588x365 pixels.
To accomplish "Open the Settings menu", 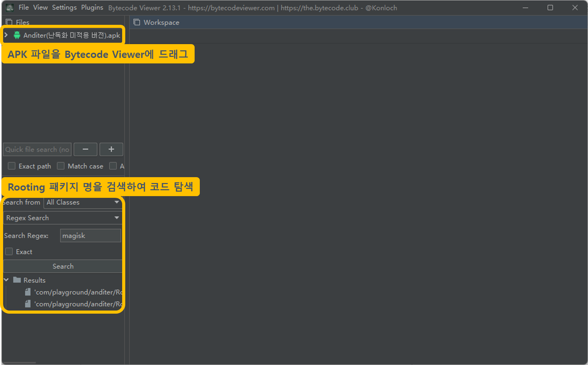I will [x=64, y=7].
